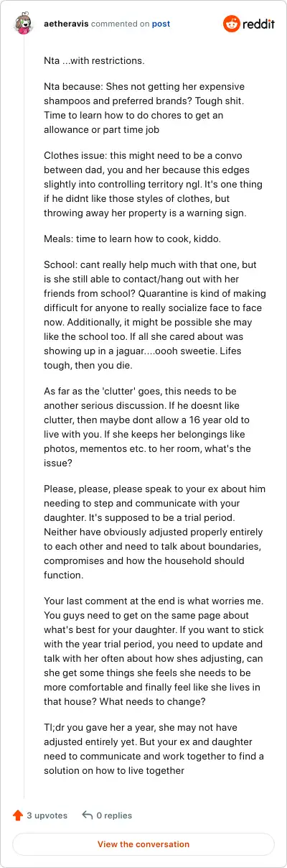Click the reply arrow icon

(x=88, y=815)
